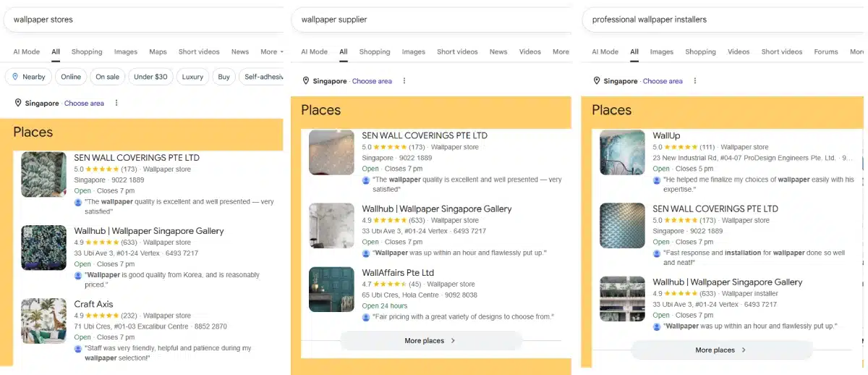The height and width of the screenshot is (375, 868).
Task: Toggle the On sale filter chip
Action: click(x=107, y=77)
